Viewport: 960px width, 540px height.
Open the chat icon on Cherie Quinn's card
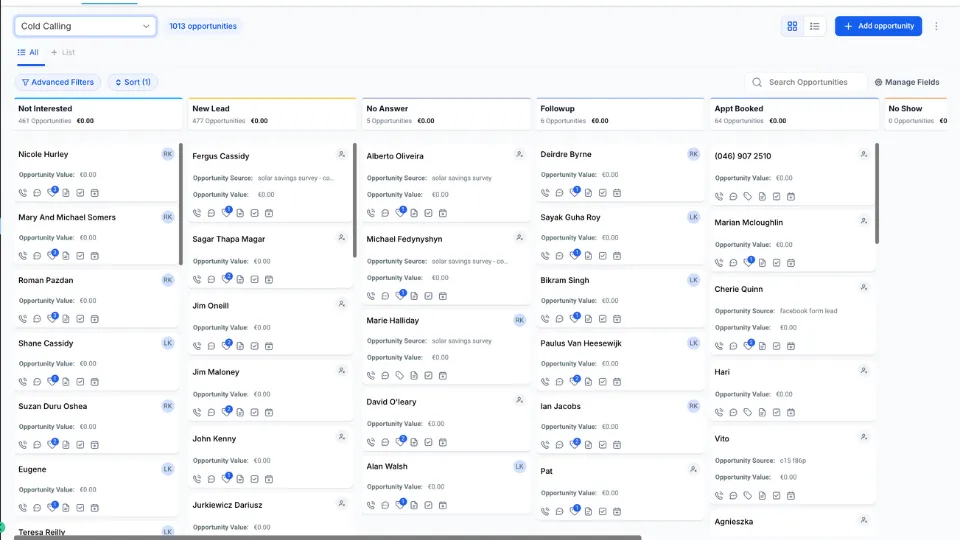(x=733, y=346)
